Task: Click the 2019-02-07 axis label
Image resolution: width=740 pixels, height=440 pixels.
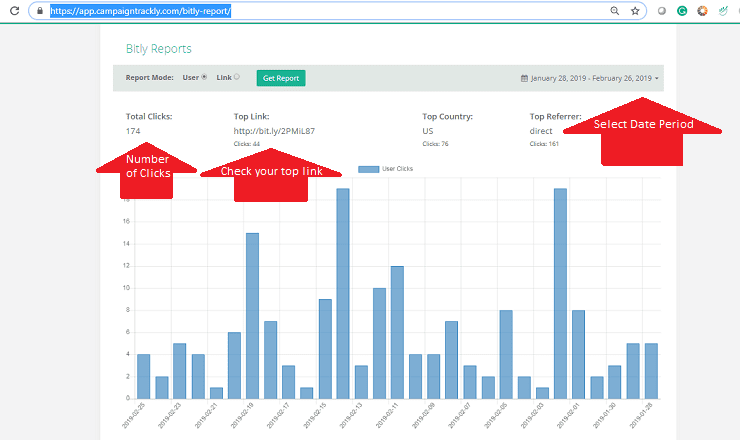Action: [x=460, y=415]
